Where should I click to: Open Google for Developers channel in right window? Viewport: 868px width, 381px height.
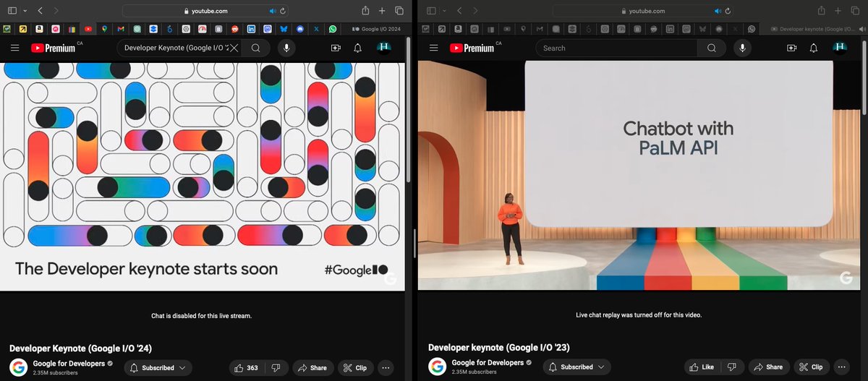click(488, 363)
